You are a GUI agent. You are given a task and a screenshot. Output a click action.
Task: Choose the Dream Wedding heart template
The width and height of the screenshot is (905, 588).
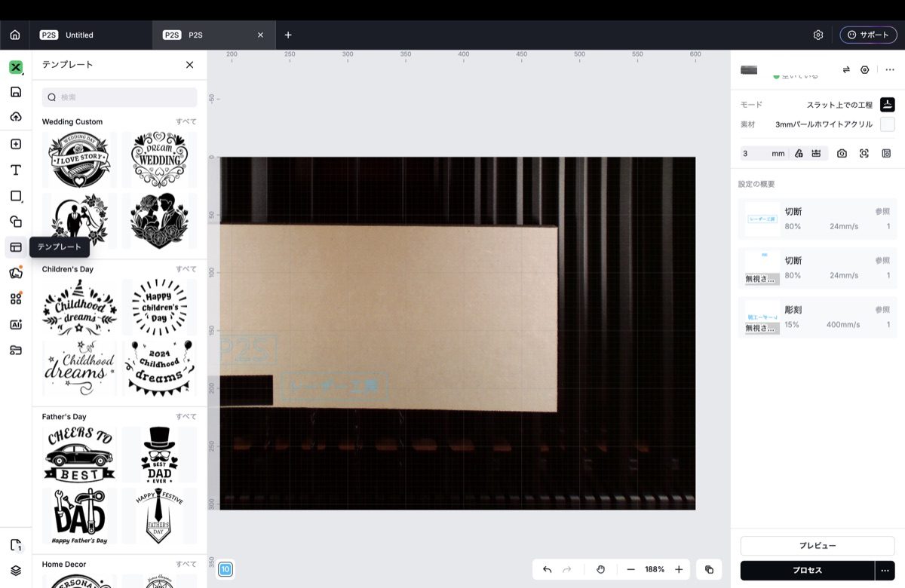point(159,160)
